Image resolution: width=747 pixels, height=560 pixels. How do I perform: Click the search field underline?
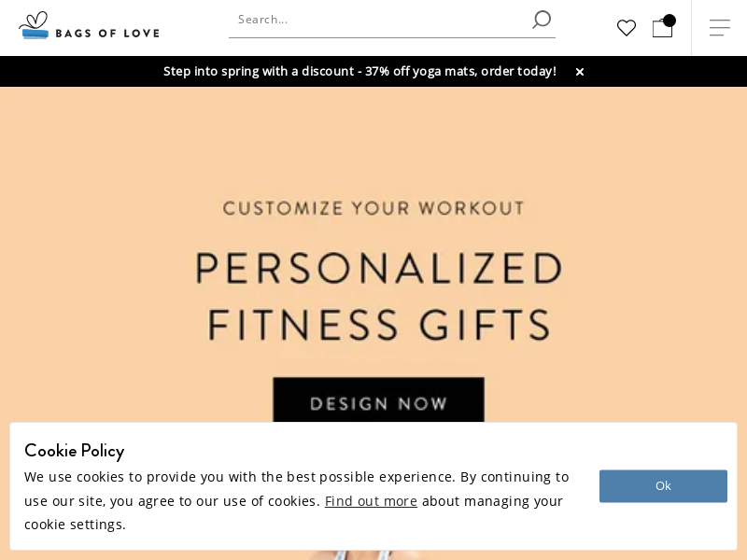point(392,37)
